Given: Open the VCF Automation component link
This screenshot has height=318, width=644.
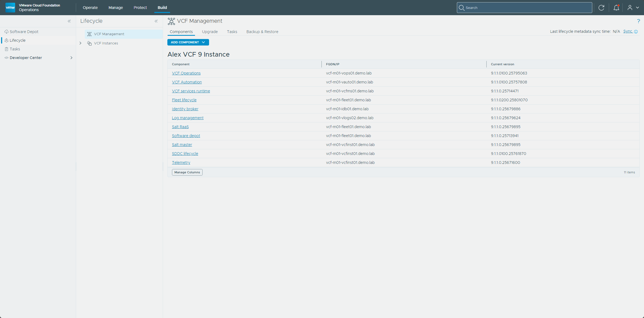Looking at the screenshot, I should click(x=187, y=82).
